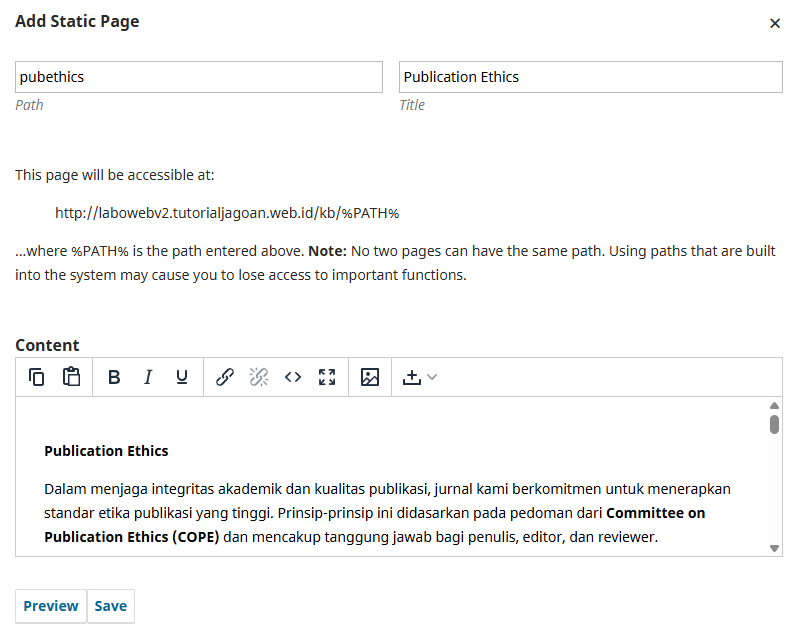Click the editor scrollbar up arrow

[x=774, y=406]
